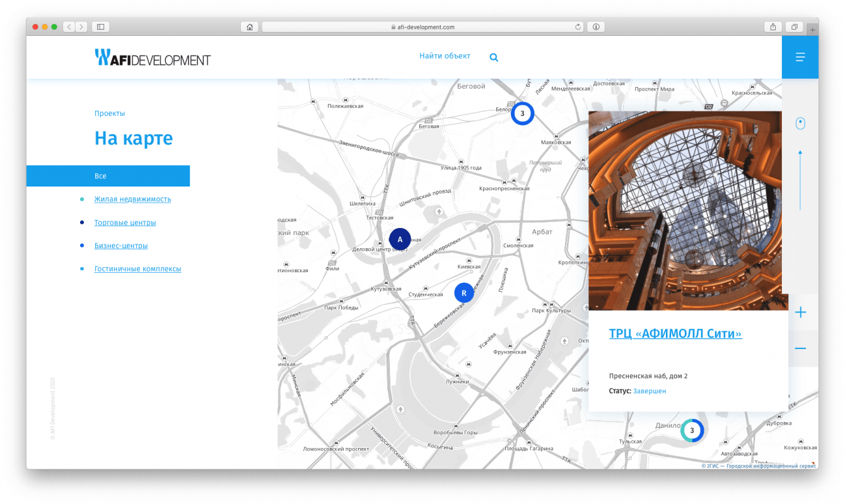
Task: Click the address 'Пресненская наб, дом 2'
Action: coord(648,376)
